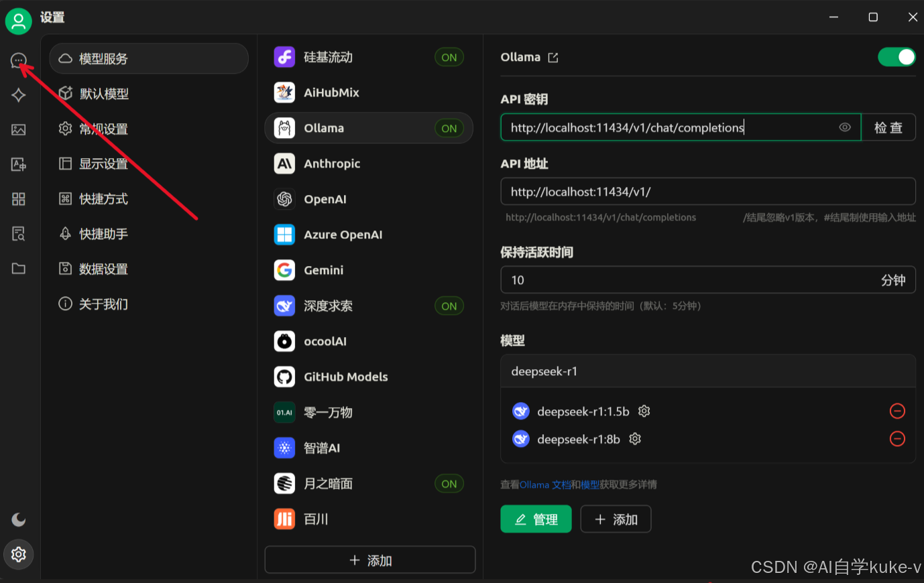Toggle dark mode moon icon
The height and width of the screenshot is (583, 924).
19,519
